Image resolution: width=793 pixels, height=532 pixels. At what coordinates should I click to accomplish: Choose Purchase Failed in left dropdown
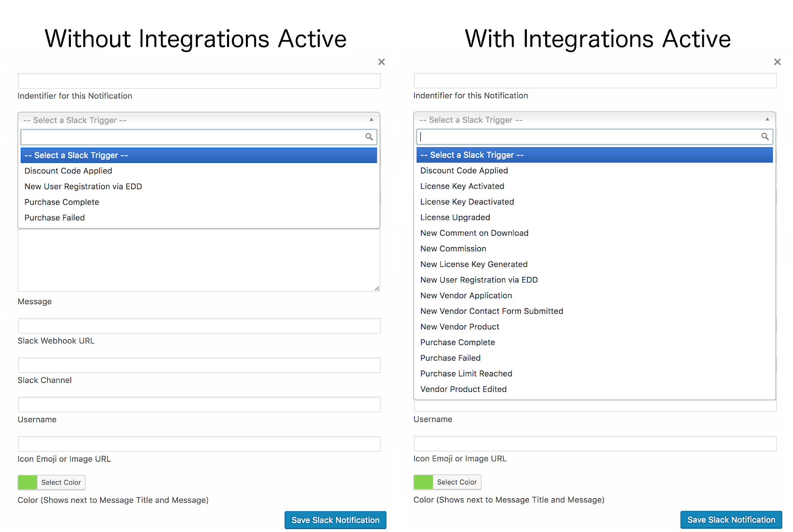[x=55, y=218]
